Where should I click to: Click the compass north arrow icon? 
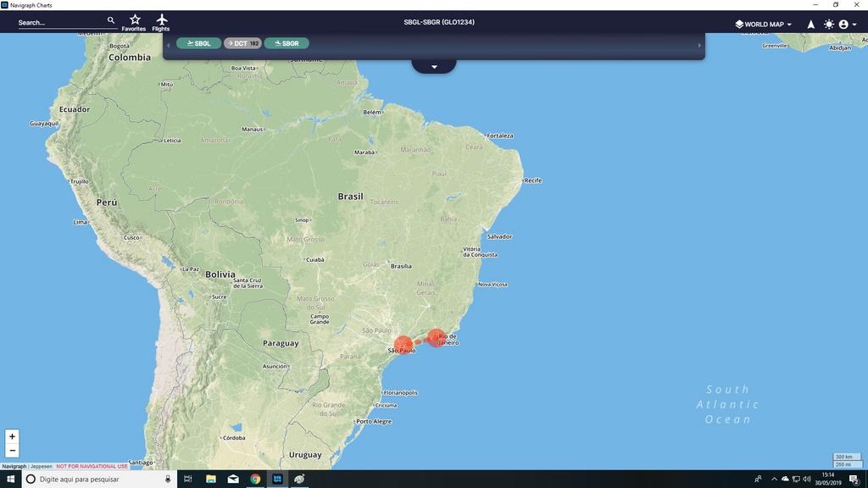pyautogui.click(x=811, y=25)
